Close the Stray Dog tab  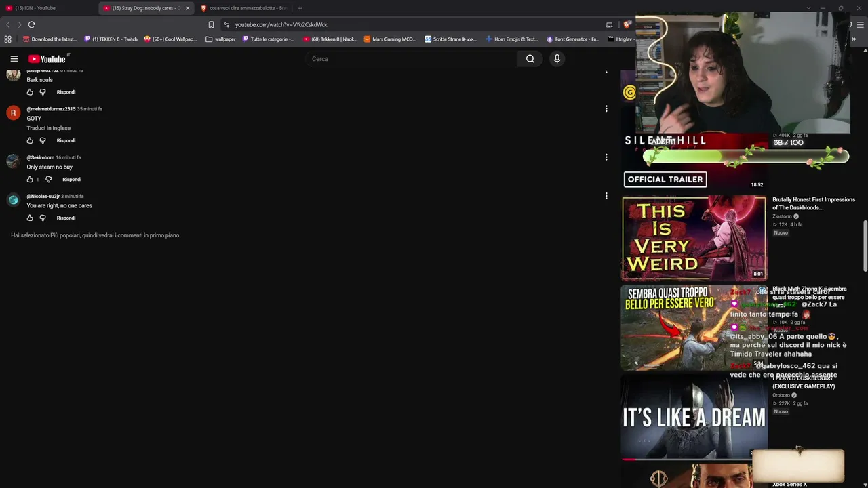pyautogui.click(x=188, y=8)
